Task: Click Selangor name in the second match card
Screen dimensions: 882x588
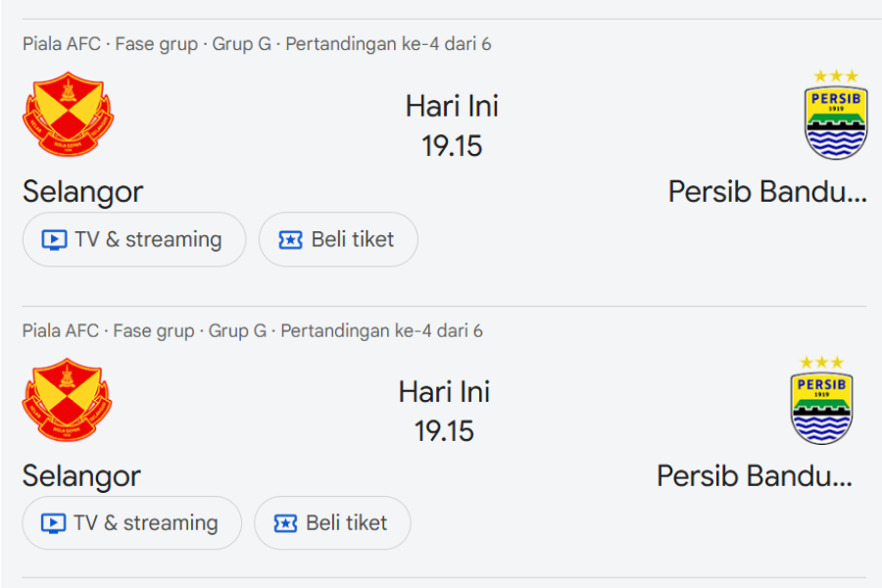Action: [82, 476]
